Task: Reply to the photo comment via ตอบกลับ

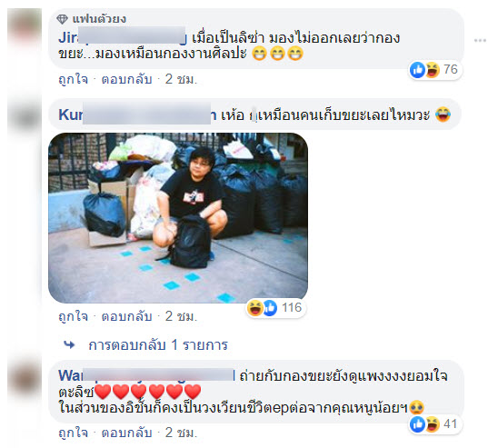Action: 126,316
